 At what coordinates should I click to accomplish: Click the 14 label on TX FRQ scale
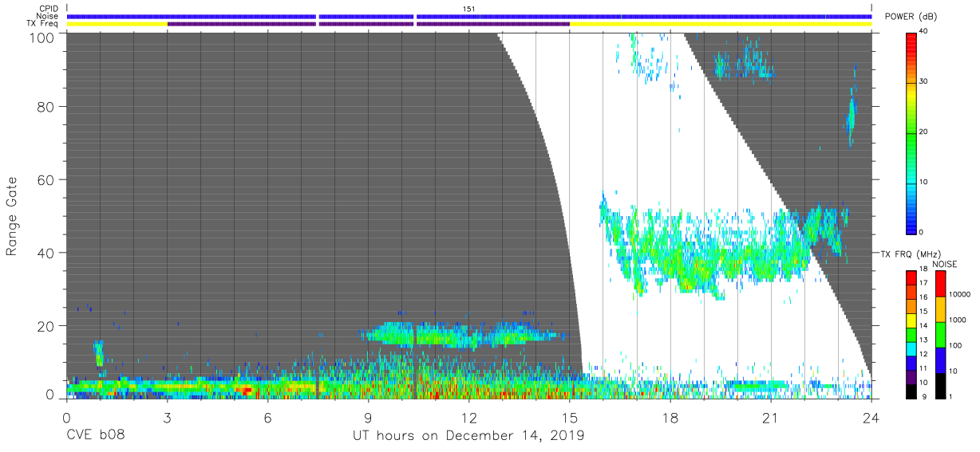[x=924, y=326]
